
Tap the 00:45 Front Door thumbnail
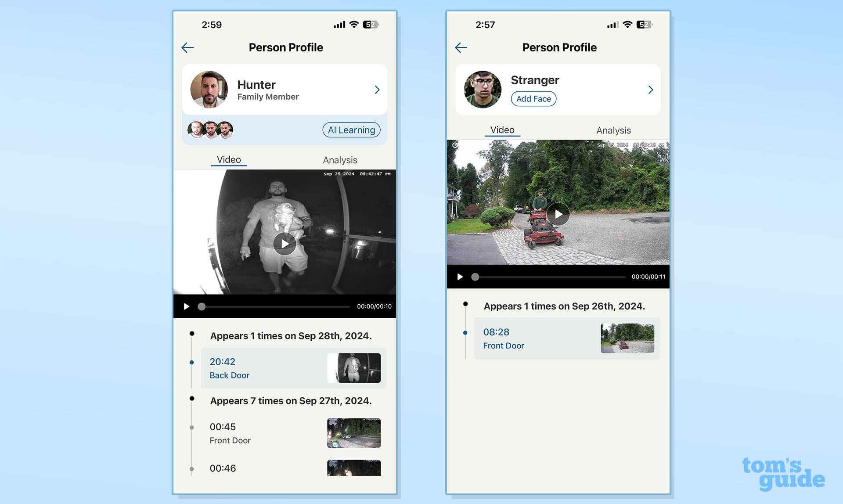(x=355, y=432)
